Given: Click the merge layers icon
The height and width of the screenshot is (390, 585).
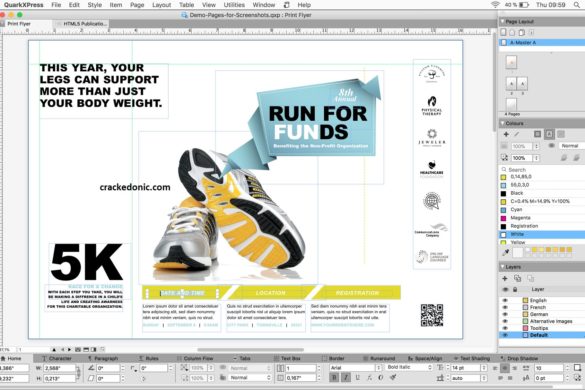Looking at the screenshot, I should tap(530, 278).
